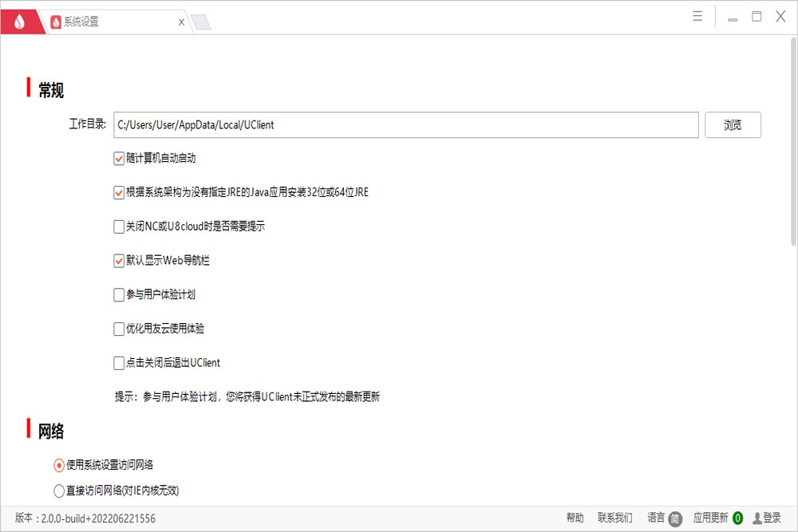Minimize the UClient window
This screenshot has width=798, height=532.
click(x=733, y=20)
